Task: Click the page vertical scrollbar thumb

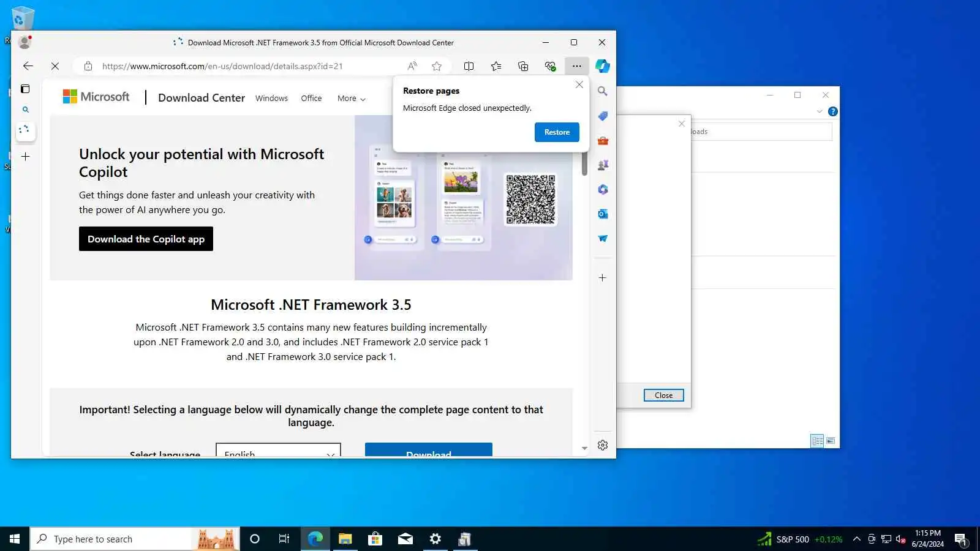Action: pyautogui.click(x=584, y=163)
